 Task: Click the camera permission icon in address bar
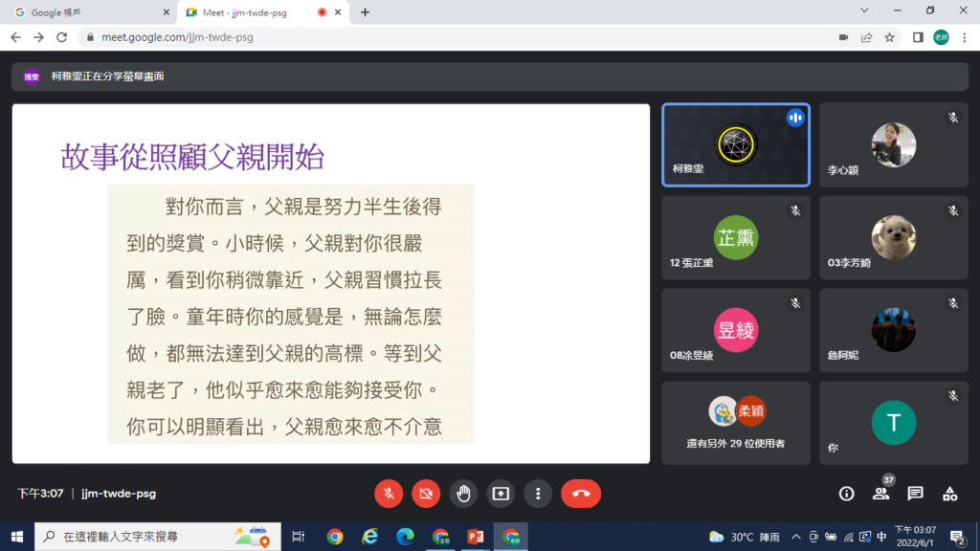tap(843, 37)
